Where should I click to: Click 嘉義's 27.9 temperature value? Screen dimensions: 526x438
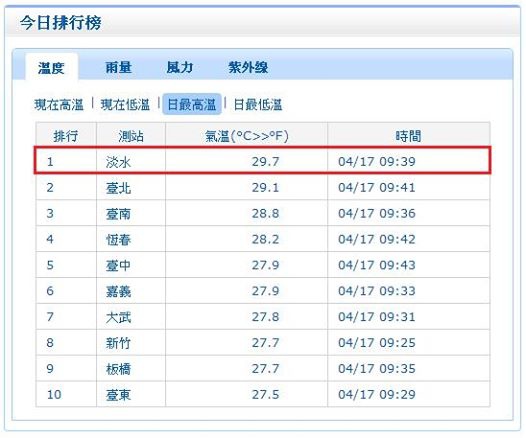(265, 291)
